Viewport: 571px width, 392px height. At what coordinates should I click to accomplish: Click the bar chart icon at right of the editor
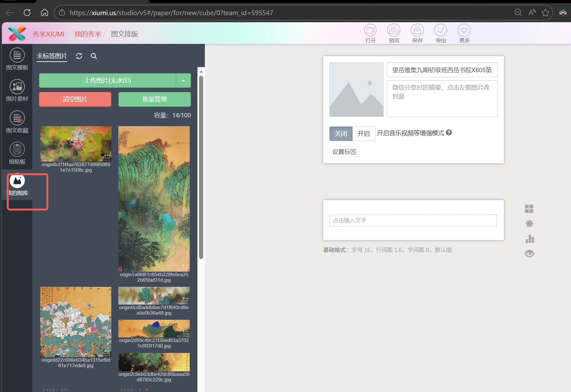pos(530,239)
